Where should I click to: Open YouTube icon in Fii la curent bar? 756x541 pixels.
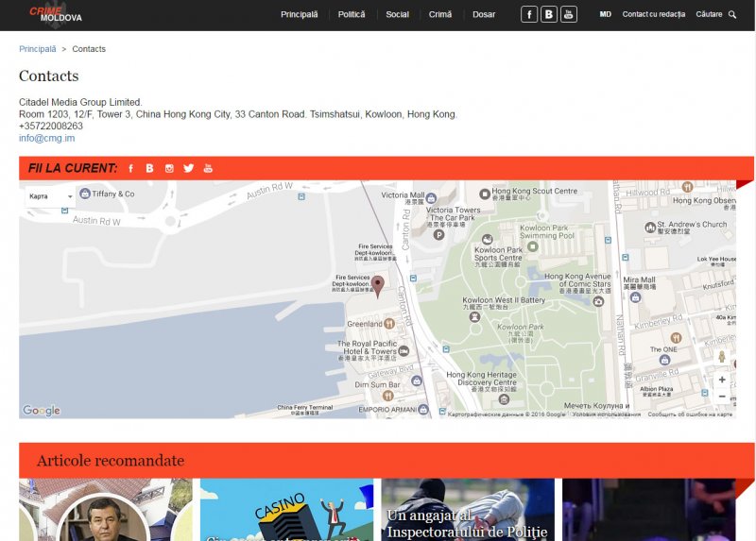208,168
